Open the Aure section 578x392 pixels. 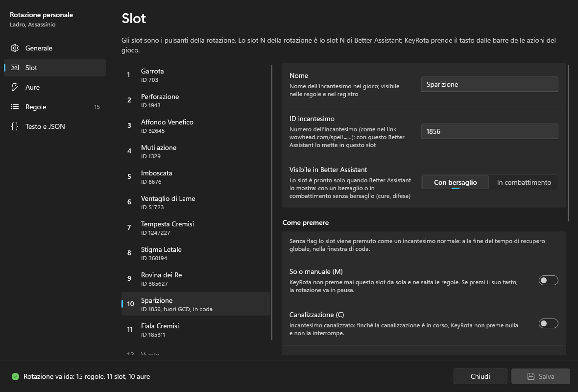pos(55,87)
